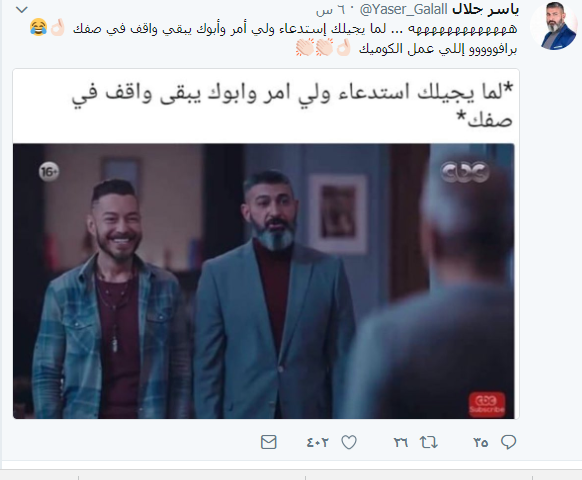This screenshot has height=480, width=582.
Task: Open Yaser Galal's profile avatar picture
Action: 555,25
